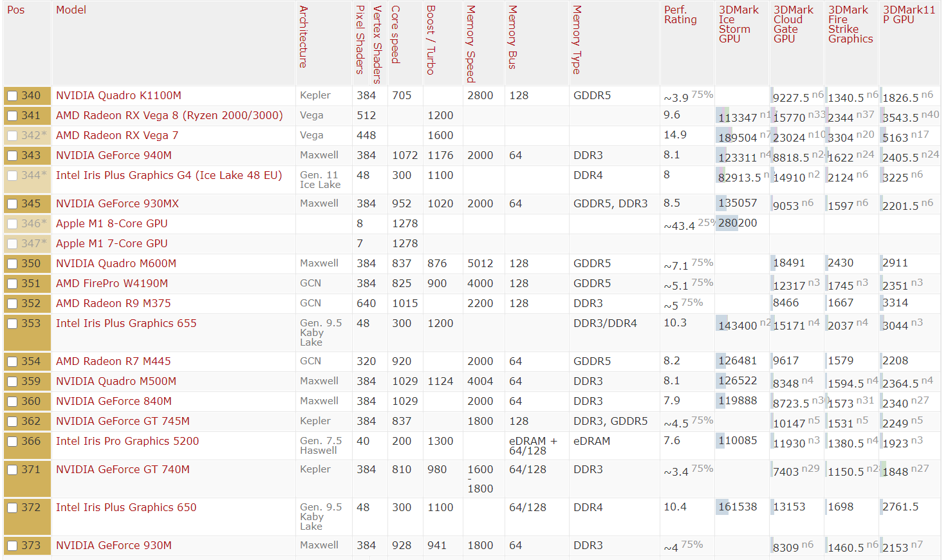The height and width of the screenshot is (560, 948).
Task: Sort by Model column header
Action: [71, 10]
